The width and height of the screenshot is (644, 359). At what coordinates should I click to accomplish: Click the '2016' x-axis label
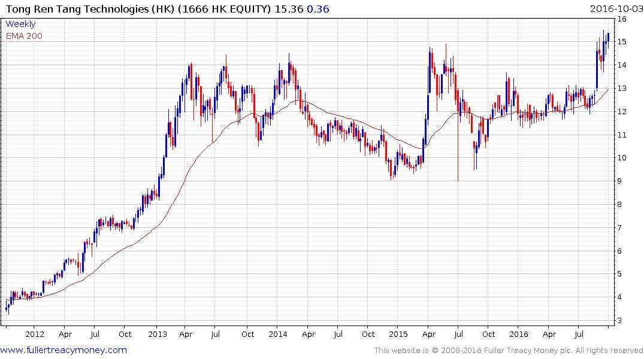518,334
